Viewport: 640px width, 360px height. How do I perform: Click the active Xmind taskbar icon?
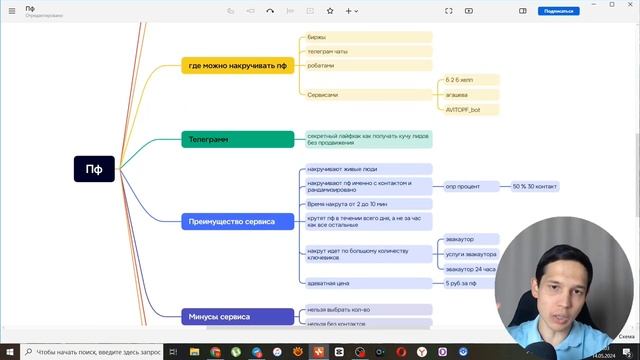pyautogui.click(x=319, y=352)
